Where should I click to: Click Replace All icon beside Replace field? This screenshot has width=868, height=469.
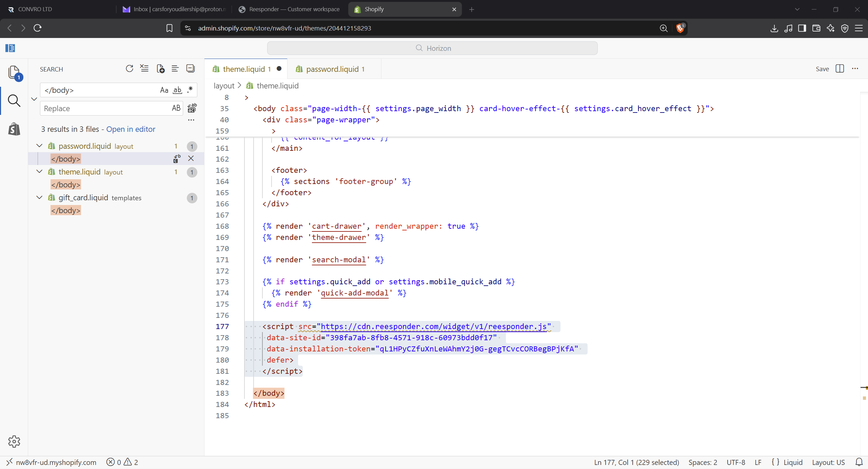click(192, 108)
